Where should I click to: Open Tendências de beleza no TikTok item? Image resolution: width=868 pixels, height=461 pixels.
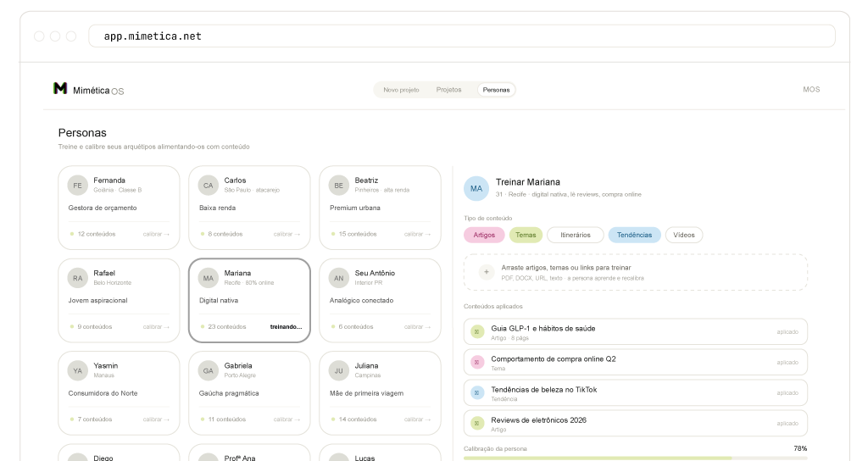(636, 392)
